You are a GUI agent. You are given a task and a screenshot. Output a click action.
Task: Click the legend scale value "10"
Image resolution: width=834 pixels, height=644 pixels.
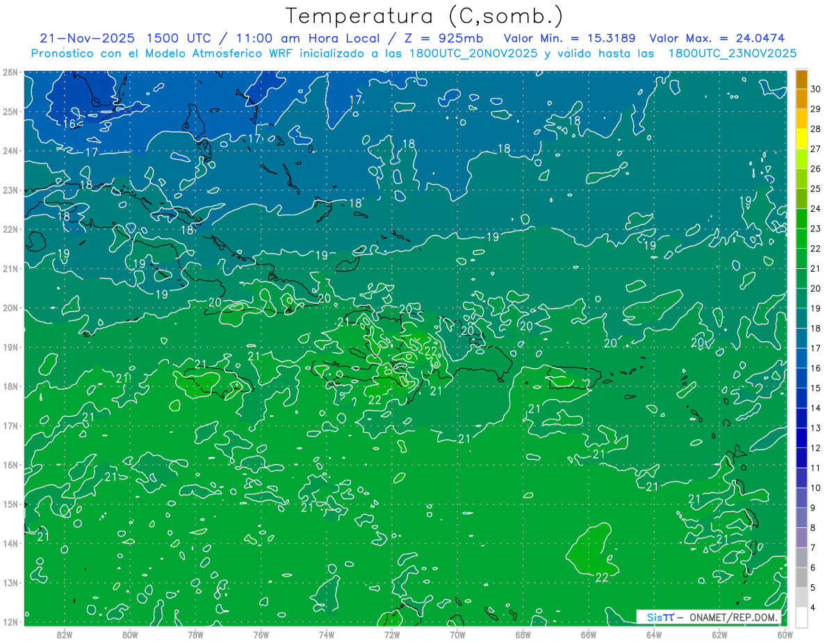tap(815, 488)
